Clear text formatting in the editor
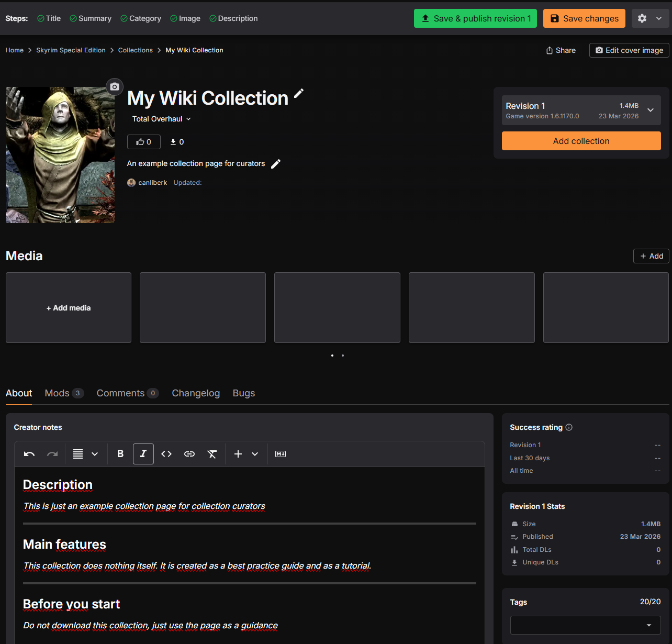Image resolution: width=672 pixels, height=644 pixels. (212, 454)
